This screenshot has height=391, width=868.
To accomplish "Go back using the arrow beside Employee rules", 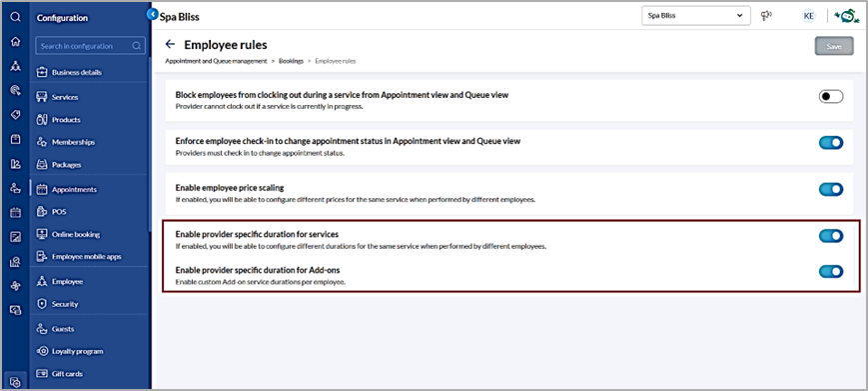I will click(x=171, y=44).
